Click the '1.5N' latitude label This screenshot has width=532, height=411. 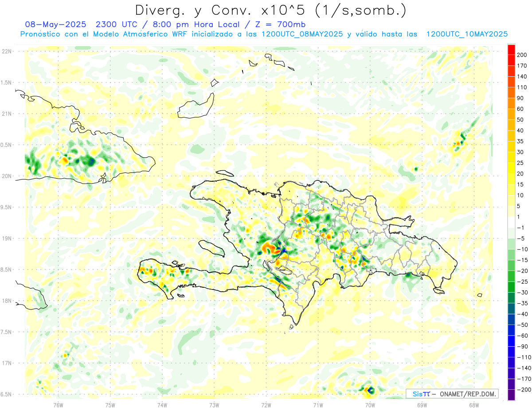point(6,82)
